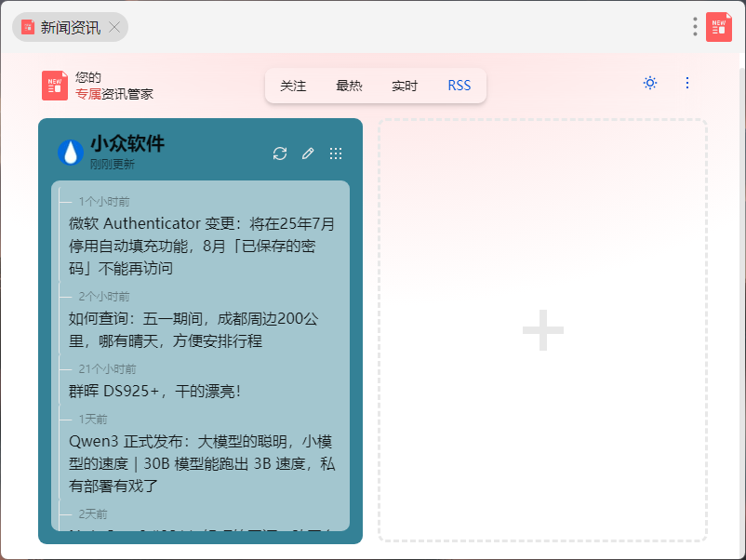Toggle light theme with the sun icon
746x560 pixels.
[650, 84]
